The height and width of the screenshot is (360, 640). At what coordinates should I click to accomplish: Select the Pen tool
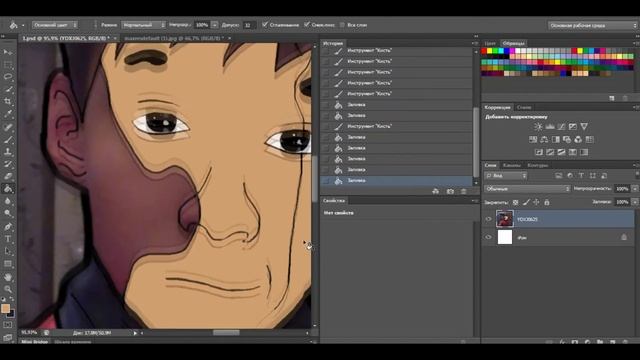click(8, 226)
